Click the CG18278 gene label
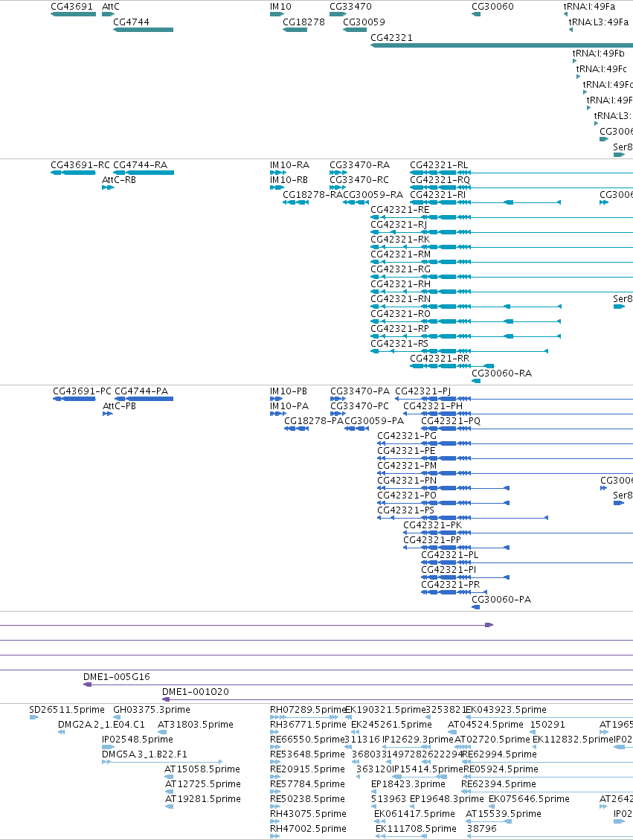 [x=303, y=22]
